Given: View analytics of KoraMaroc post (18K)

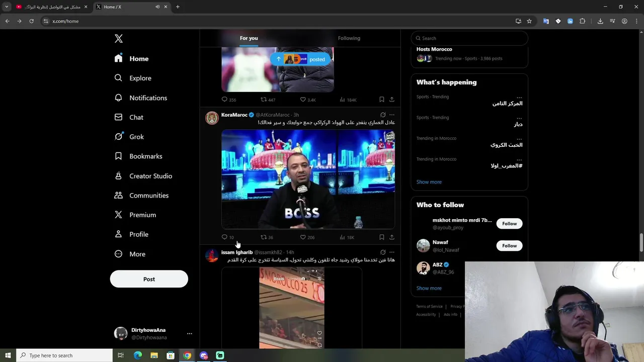Looking at the screenshot, I should (x=347, y=237).
